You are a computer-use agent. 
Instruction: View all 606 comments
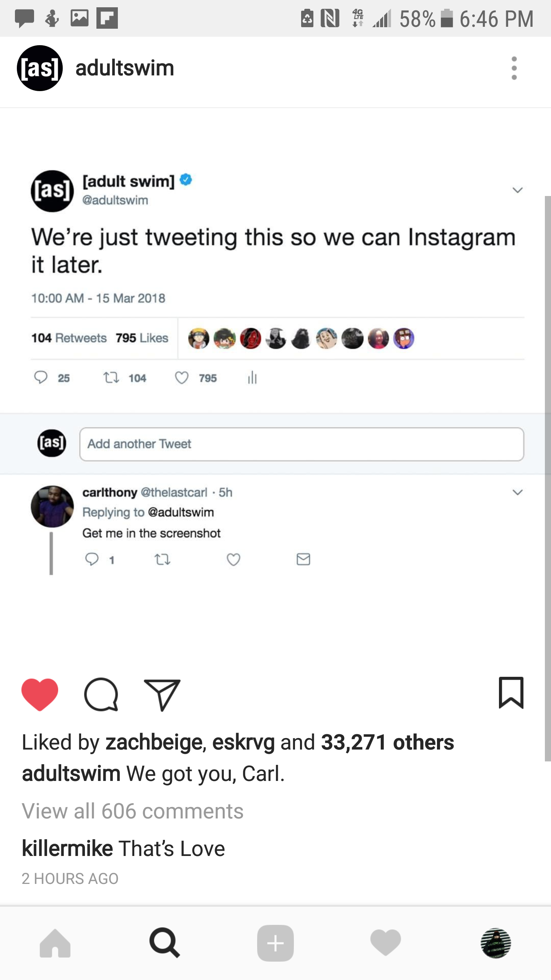point(132,811)
